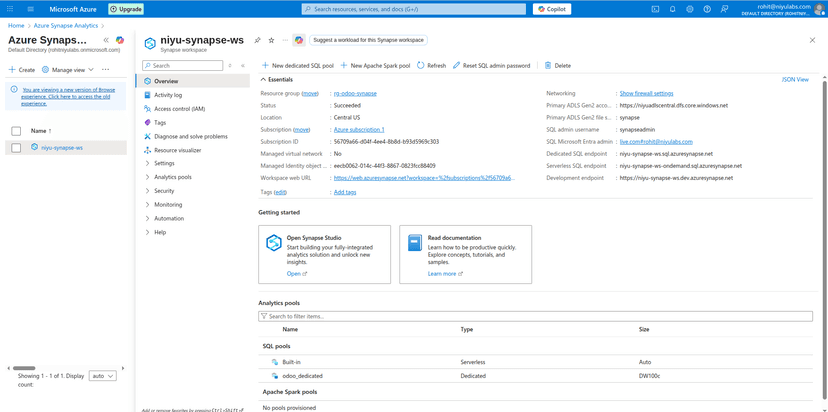Focus the Search to filter items field
This screenshot has width=828, height=412.
click(535, 316)
